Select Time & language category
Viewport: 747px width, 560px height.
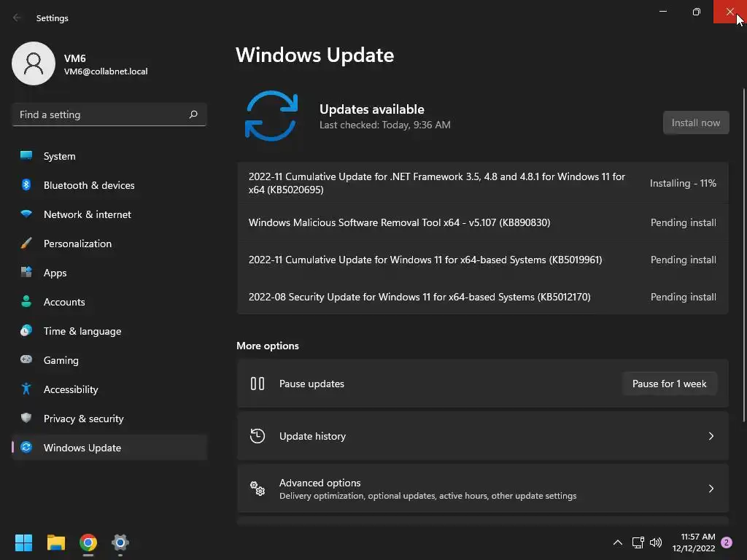click(109, 330)
